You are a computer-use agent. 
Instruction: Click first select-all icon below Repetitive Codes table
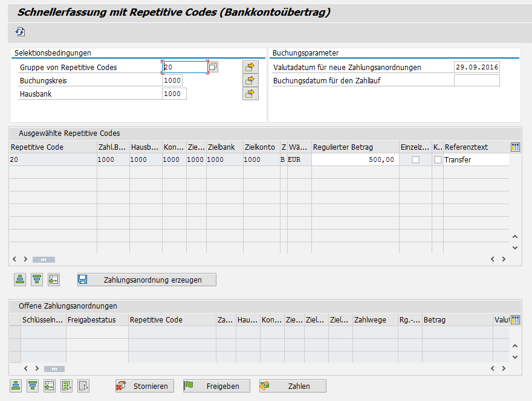(x=20, y=280)
